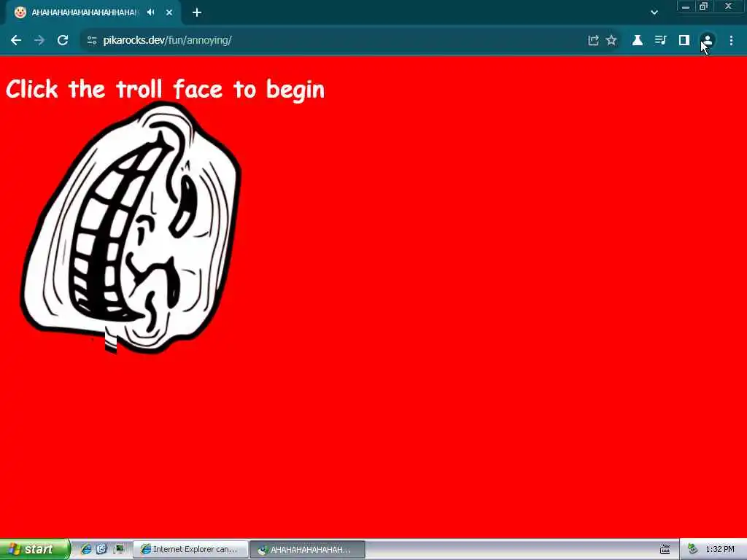Reload the page with the refresh icon

pos(63,40)
